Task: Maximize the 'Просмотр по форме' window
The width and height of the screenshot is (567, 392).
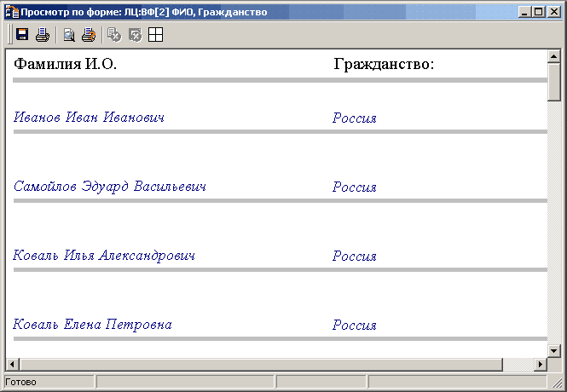Action: pos(538,12)
